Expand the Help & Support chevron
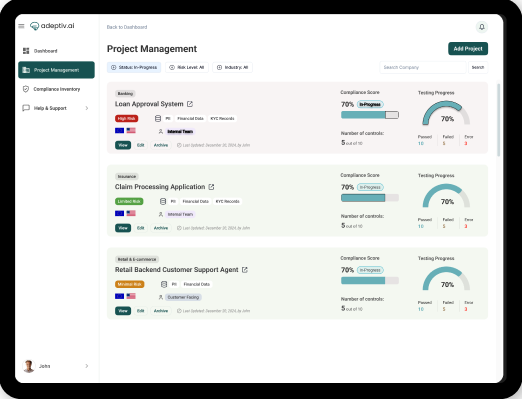This screenshot has width=522, height=399. click(87, 108)
